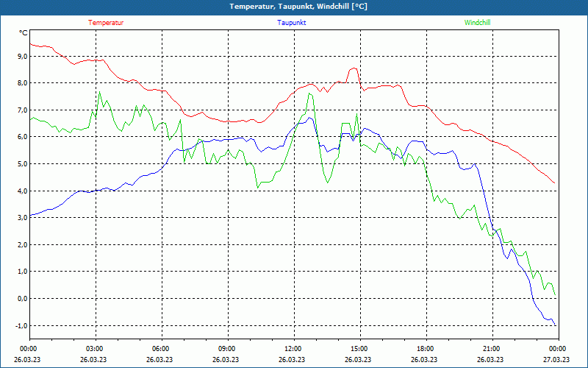
Task: Click the 03:00 time label
Action: [96, 349]
